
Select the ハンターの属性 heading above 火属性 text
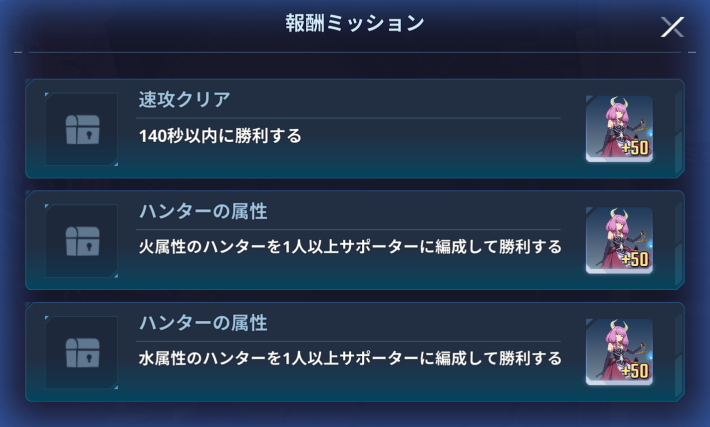tap(203, 212)
